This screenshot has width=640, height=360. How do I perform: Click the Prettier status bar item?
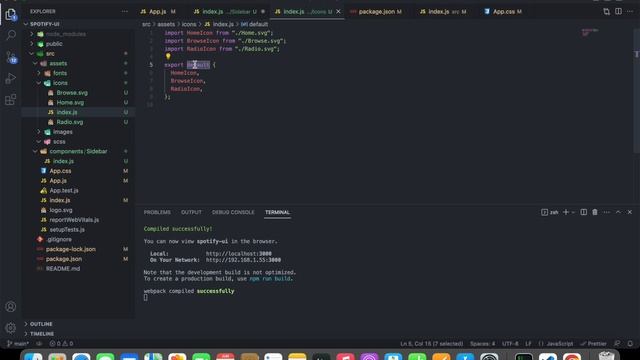(x=593, y=344)
